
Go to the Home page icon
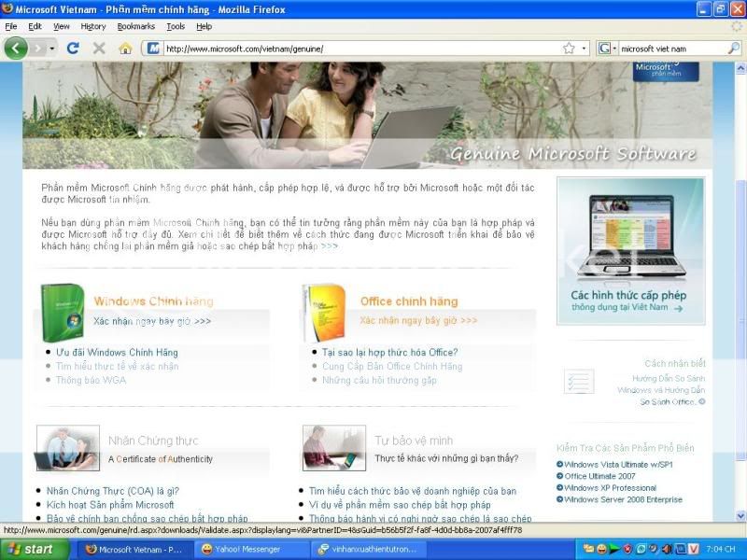tap(125, 49)
